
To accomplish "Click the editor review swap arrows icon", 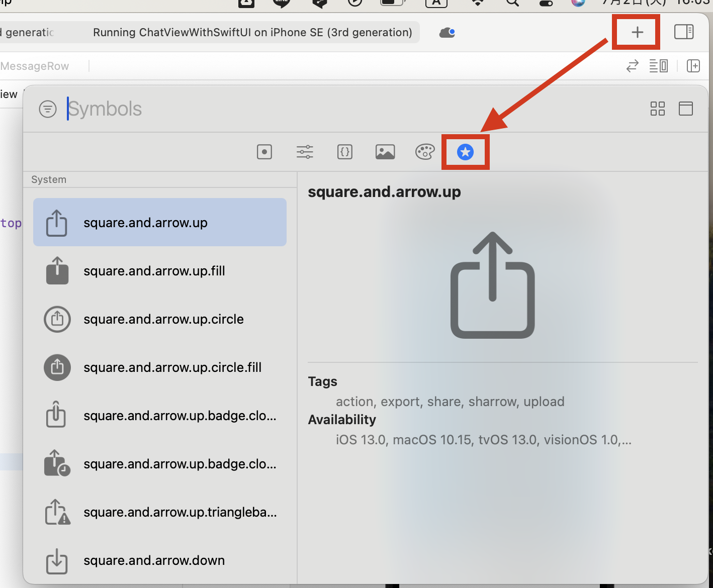I will [633, 66].
